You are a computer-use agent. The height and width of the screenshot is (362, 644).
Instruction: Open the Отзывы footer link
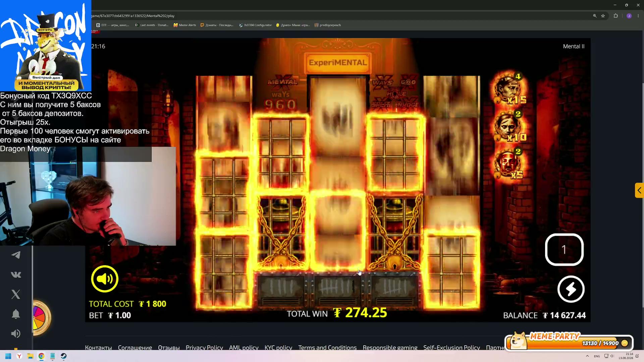click(169, 348)
